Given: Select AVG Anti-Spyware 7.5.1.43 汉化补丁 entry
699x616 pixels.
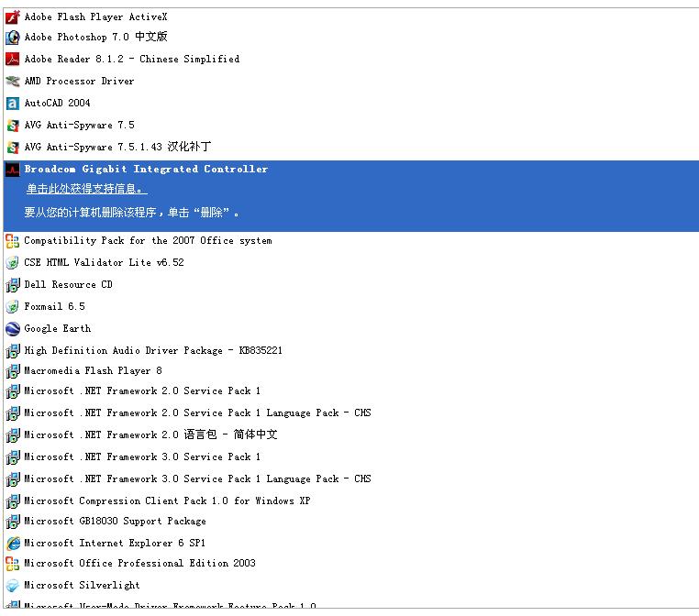Looking at the screenshot, I should [117, 147].
